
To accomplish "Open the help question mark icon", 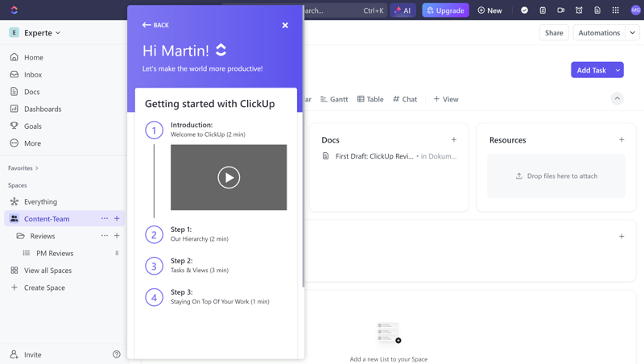I will [x=117, y=354].
